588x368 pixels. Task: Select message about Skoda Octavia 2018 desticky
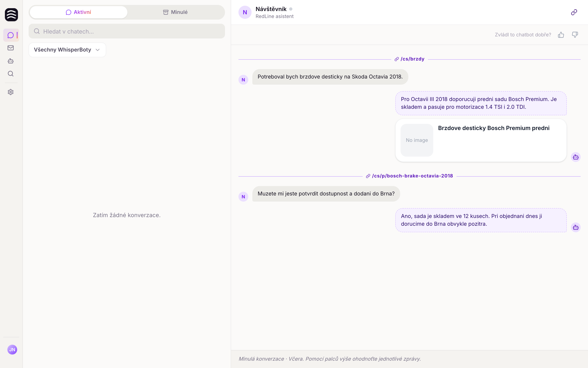click(330, 77)
